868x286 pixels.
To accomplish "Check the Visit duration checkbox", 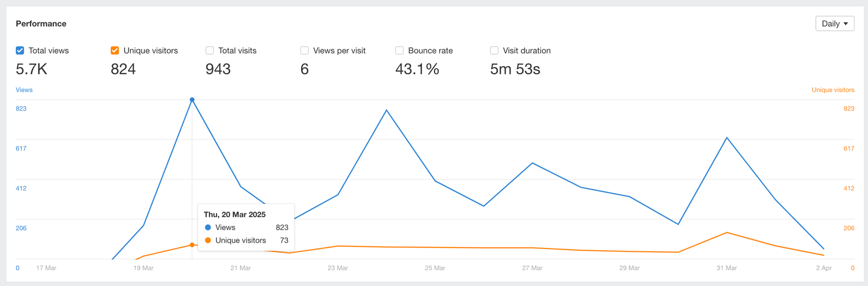I will pos(494,50).
